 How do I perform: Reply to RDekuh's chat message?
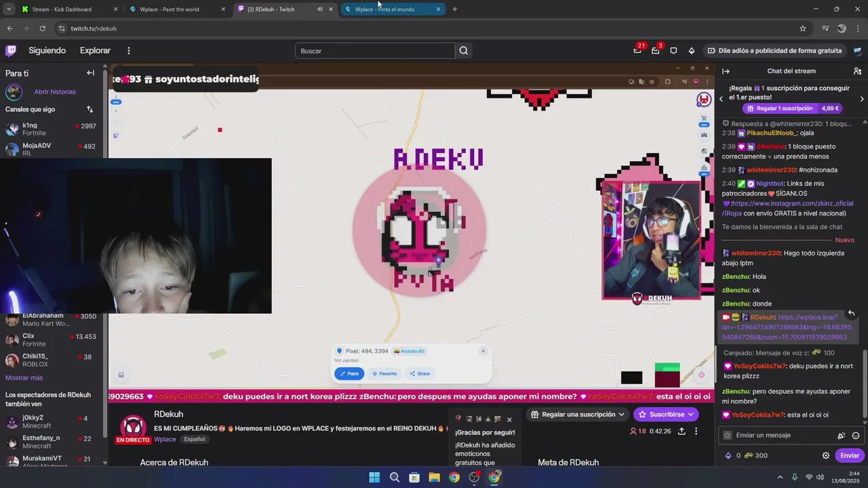[x=851, y=313]
